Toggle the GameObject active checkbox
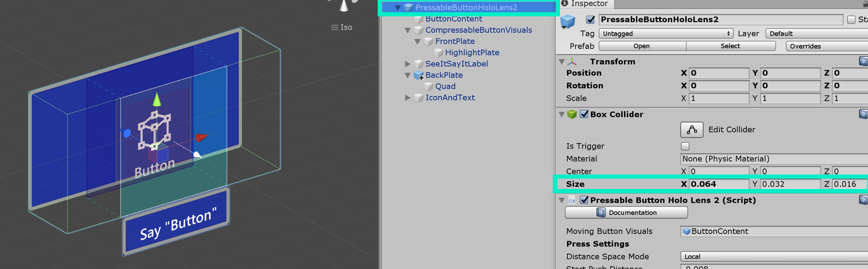The image size is (868, 269). (x=590, y=20)
